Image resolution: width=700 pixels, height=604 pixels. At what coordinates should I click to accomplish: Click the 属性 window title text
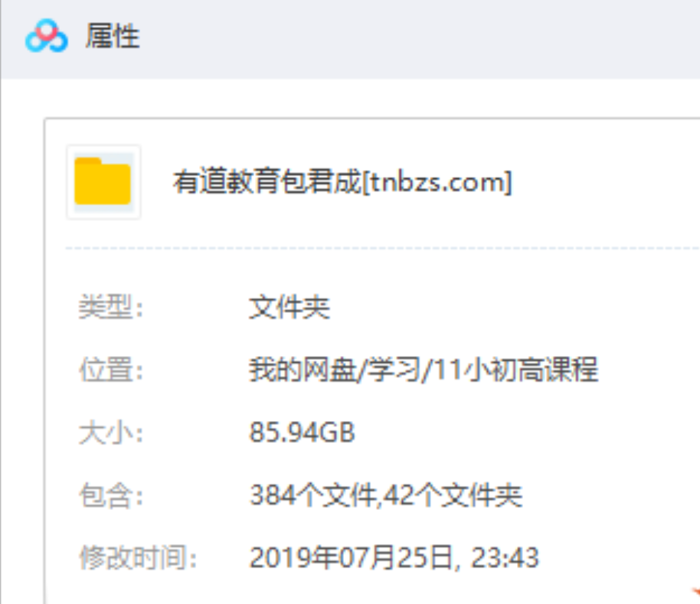coord(113,36)
